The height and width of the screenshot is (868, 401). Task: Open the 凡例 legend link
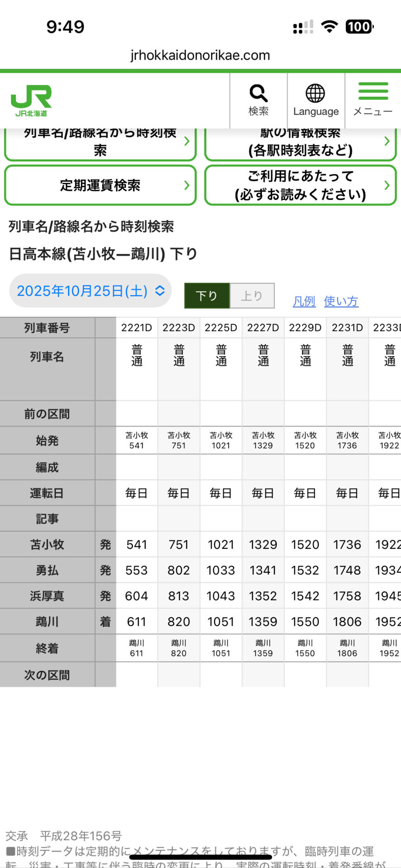(x=304, y=301)
